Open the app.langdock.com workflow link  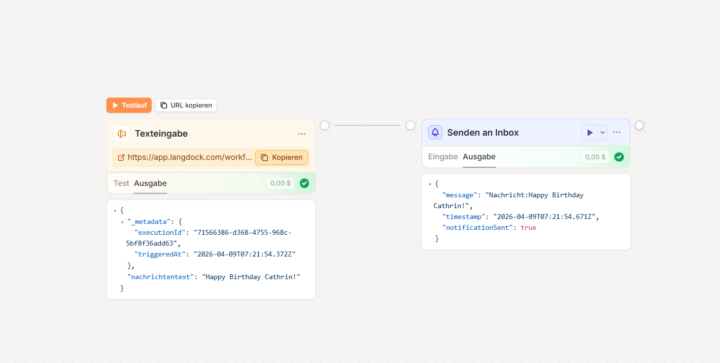(190, 157)
